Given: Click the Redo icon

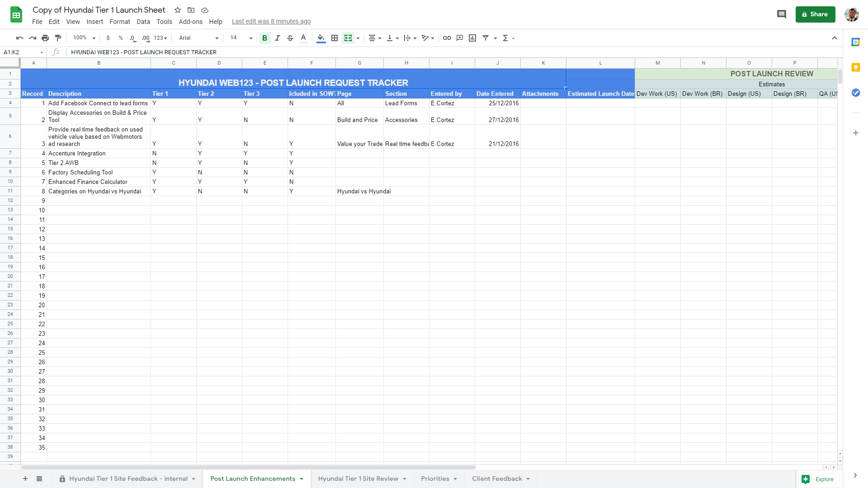Looking at the screenshot, I should (x=33, y=38).
